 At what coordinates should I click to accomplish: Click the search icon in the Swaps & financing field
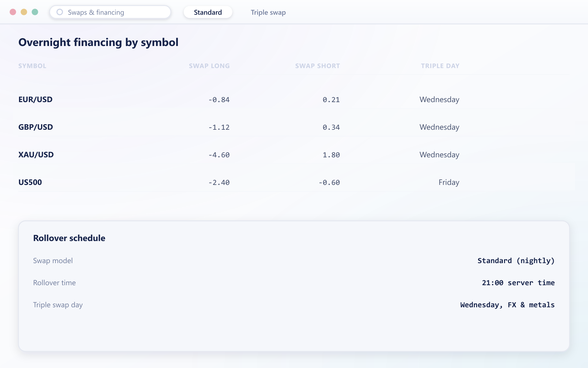click(x=60, y=12)
